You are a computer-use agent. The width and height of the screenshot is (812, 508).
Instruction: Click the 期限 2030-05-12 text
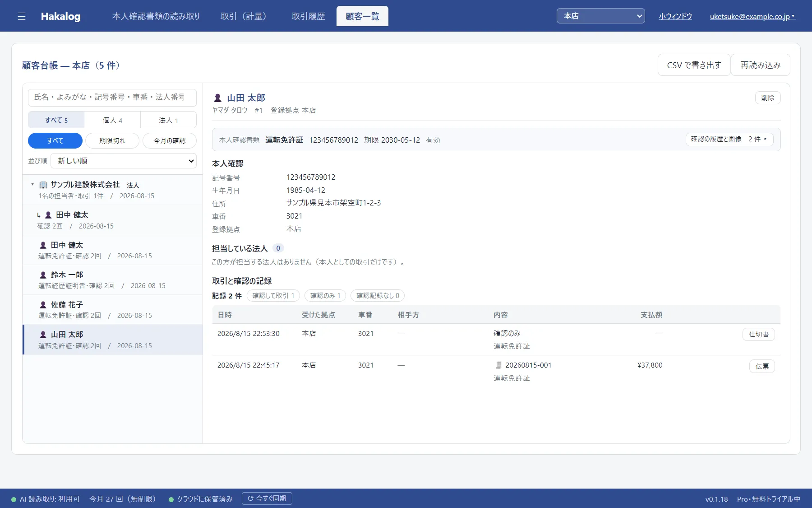(x=392, y=140)
